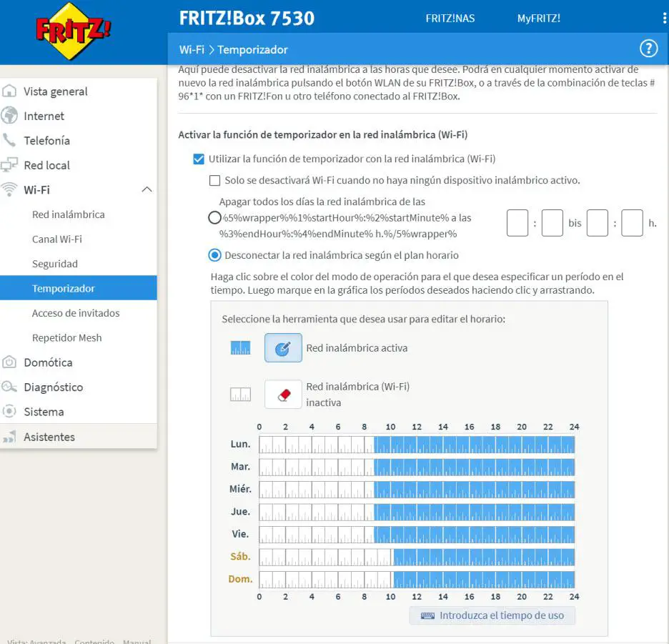The width and height of the screenshot is (669, 644).
Task: Click 'Red inalámbrica (Wi-Fi) inactiva' label
Action: click(x=357, y=395)
